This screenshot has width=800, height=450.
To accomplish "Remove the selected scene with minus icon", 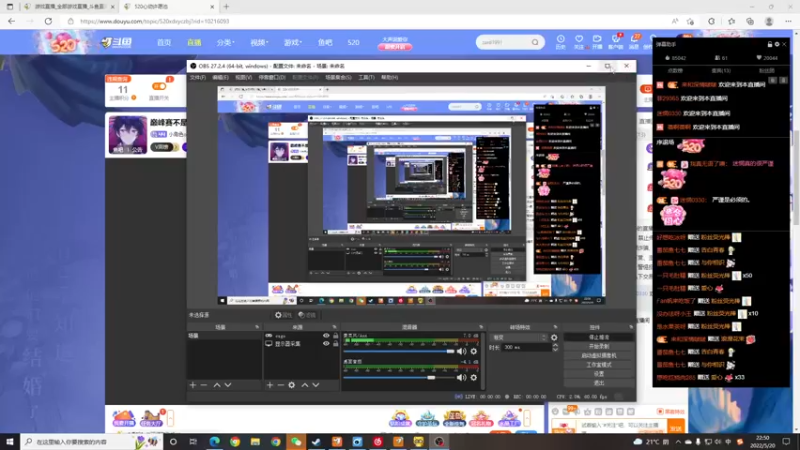I will click(x=204, y=385).
